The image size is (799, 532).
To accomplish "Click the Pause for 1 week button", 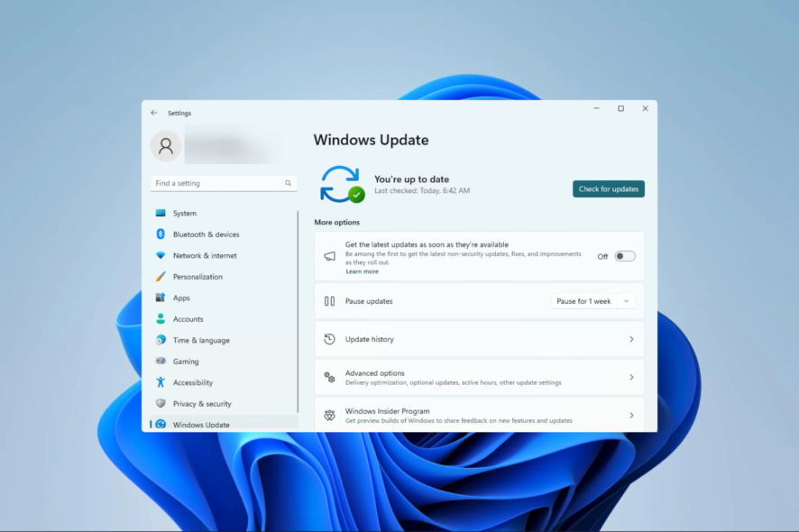I will (584, 301).
